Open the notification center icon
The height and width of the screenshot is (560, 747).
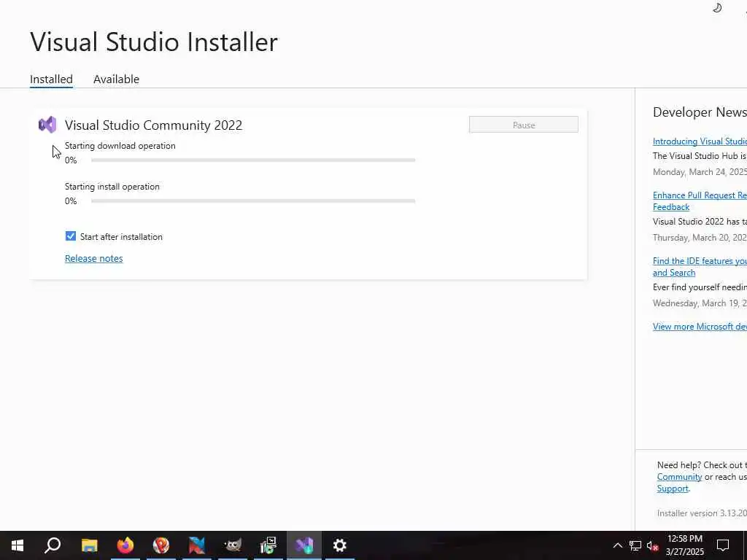point(723,545)
